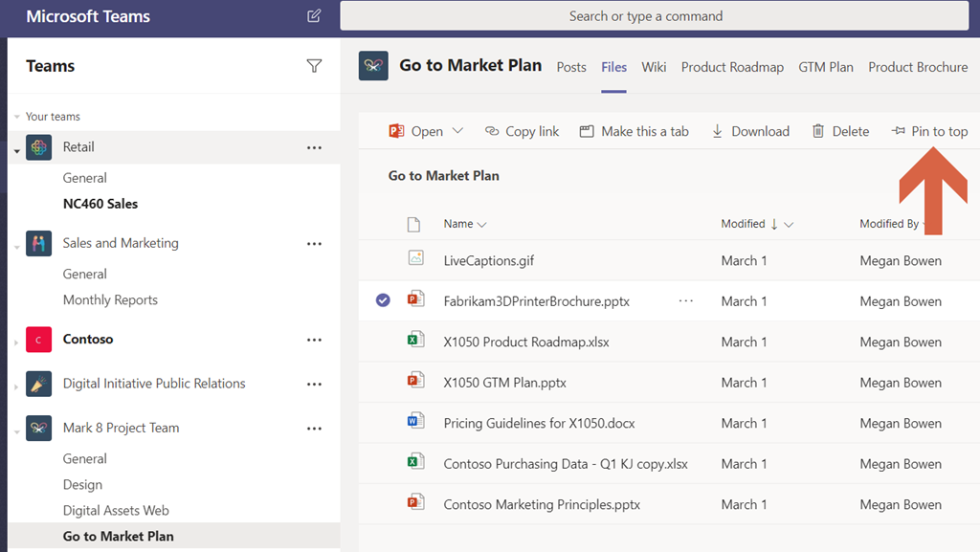The height and width of the screenshot is (552, 980).
Task: Collapse the Your teams section
Action: 17,117
